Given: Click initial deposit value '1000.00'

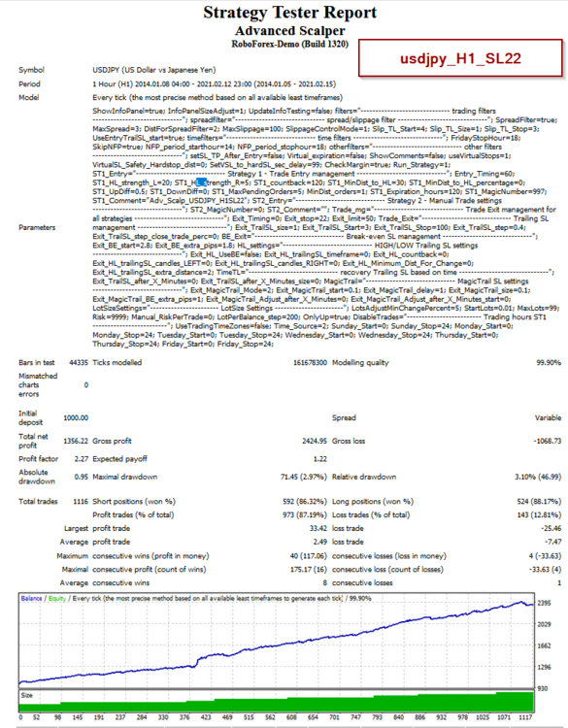Looking at the screenshot, I should pos(76,417).
